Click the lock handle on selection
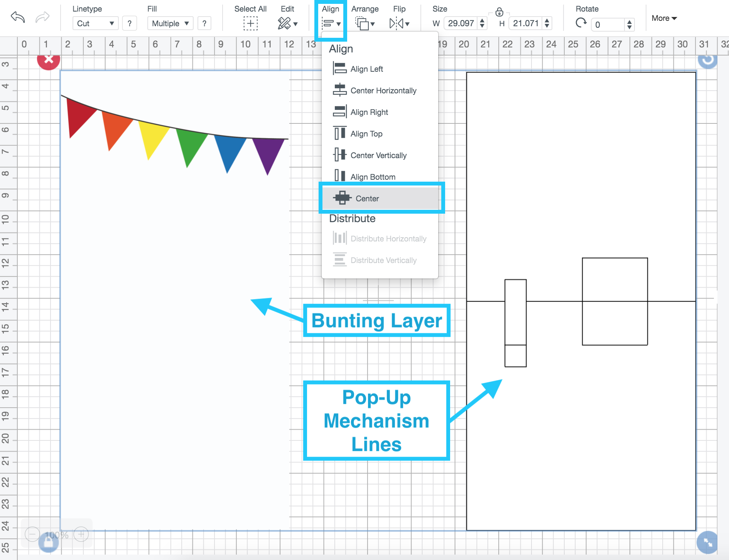The width and height of the screenshot is (729, 560). click(49, 542)
